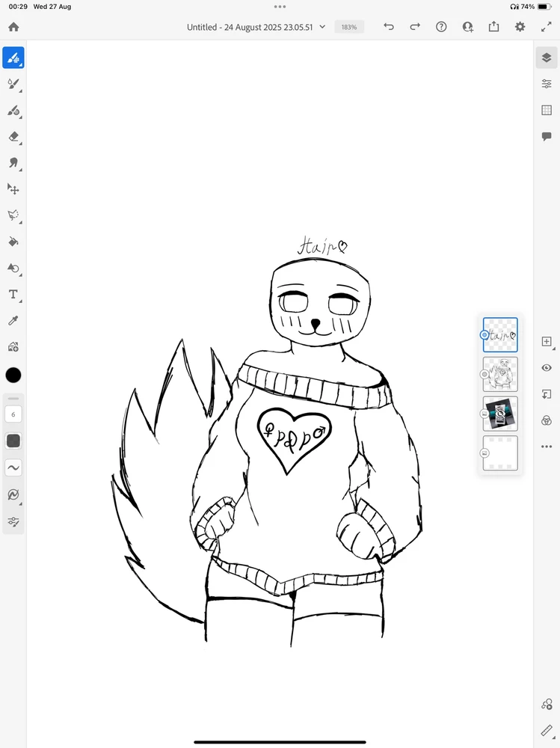560x748 pixels.
Task: Open the black color chip
Action: click(13, 375)
